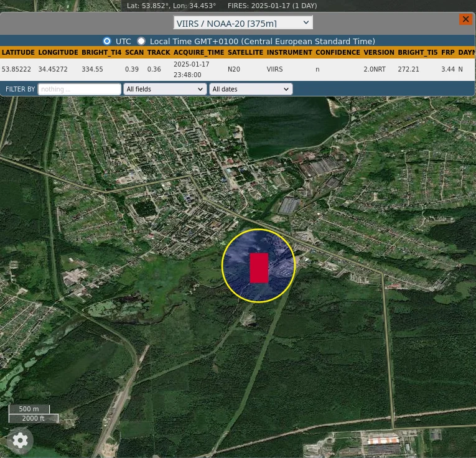This screenshot has height=458, width=476.
Task: Open the VIIRS / NOAA-20 source dropdown
Action: pos(243,23)
